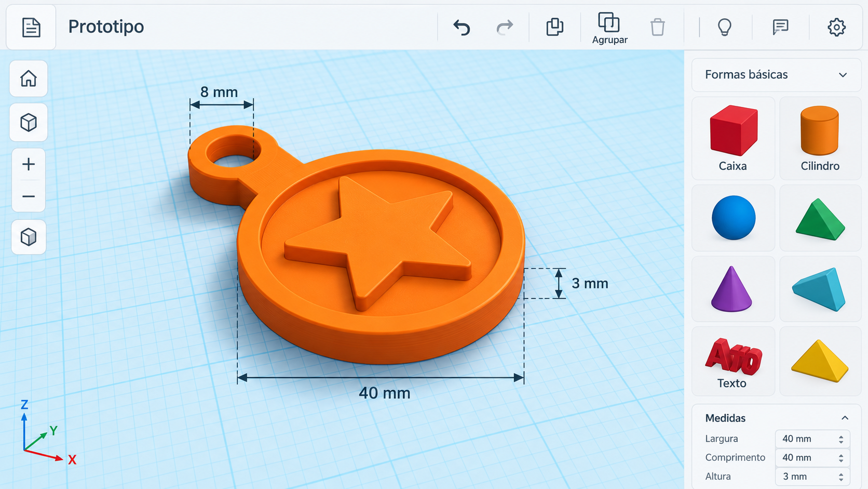The width and height of the screenshot is (868, 489).
Task: Open the Formas básicas dropdown
Action: 777,75
